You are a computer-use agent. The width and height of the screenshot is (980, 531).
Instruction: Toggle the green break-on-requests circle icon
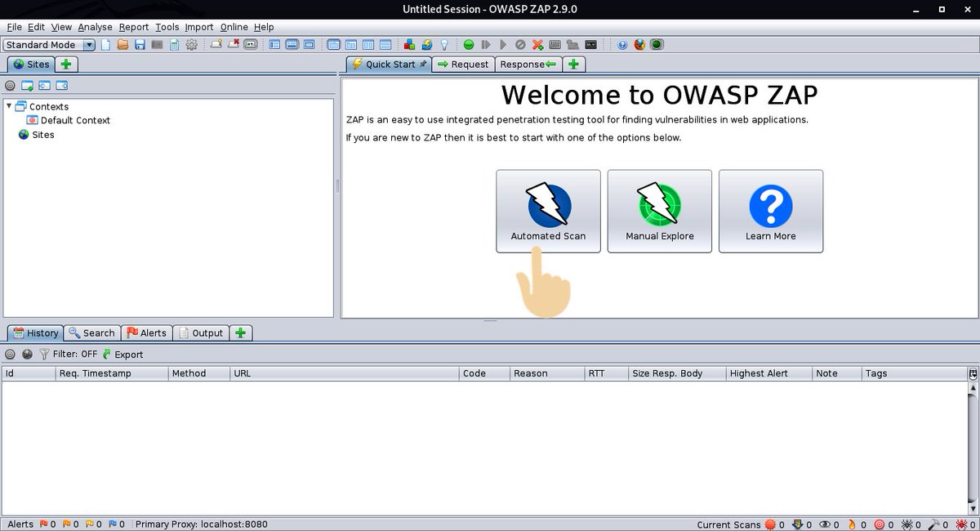(469, 45)
